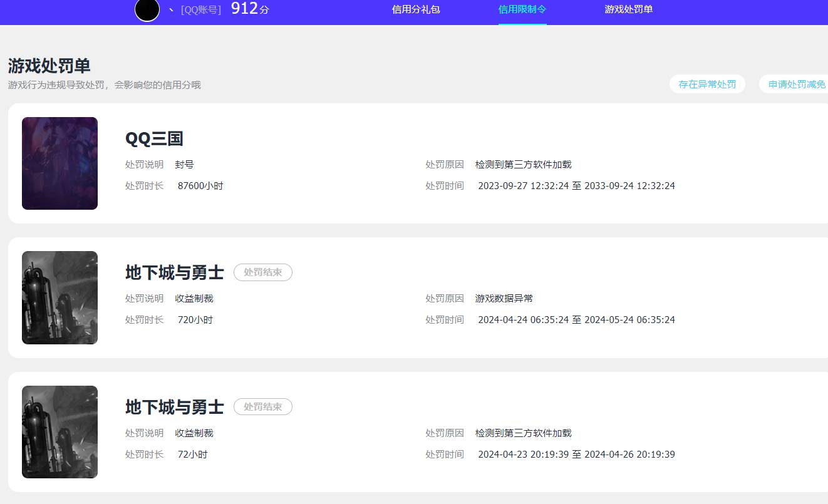The height and width of the screenshot is (504, 828).
Task: Open the 游戏处罚单 tab
Action: pyautogui.click(x=628, y=10)
